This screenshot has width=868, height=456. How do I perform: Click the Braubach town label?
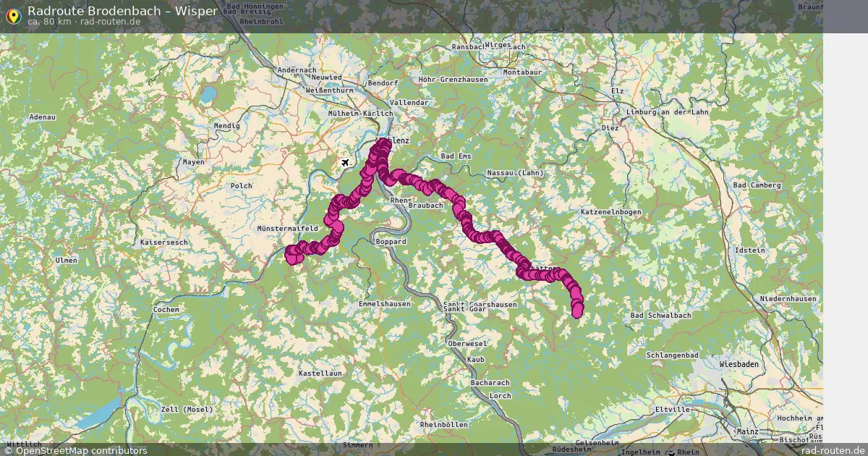(x=425, y=206)
